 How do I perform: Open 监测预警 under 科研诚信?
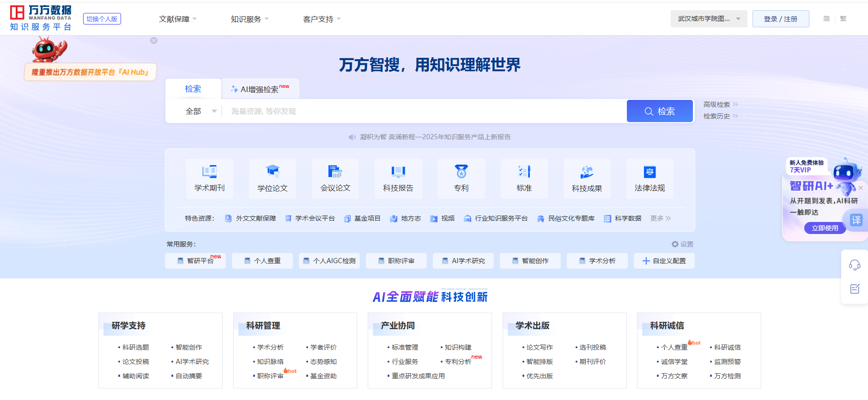click(728, 362)
